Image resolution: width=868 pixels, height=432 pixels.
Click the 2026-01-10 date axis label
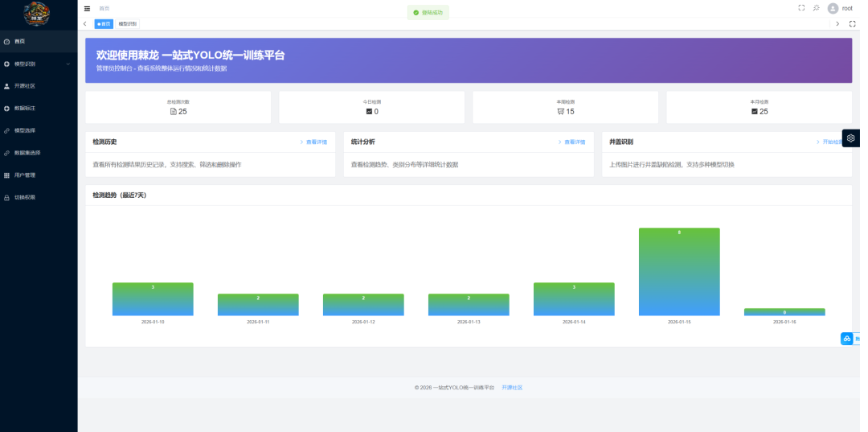pyautogui.click(x=153, y=322)
